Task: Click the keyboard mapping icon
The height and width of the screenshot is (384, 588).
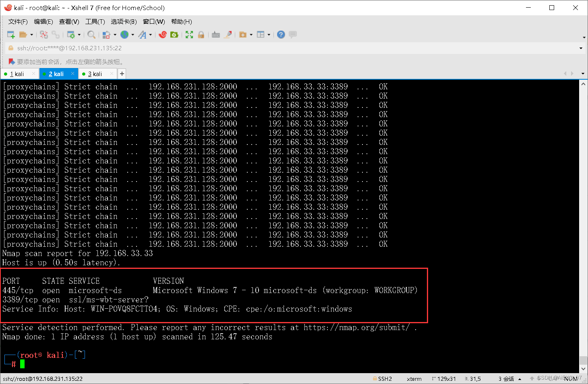Action: (216, 35)
